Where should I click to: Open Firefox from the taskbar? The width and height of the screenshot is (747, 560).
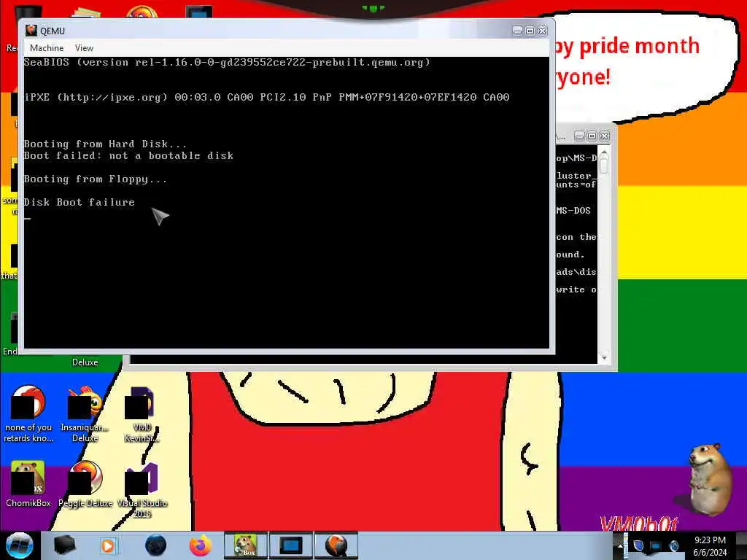pyautogui.click(x=201, y=545)
